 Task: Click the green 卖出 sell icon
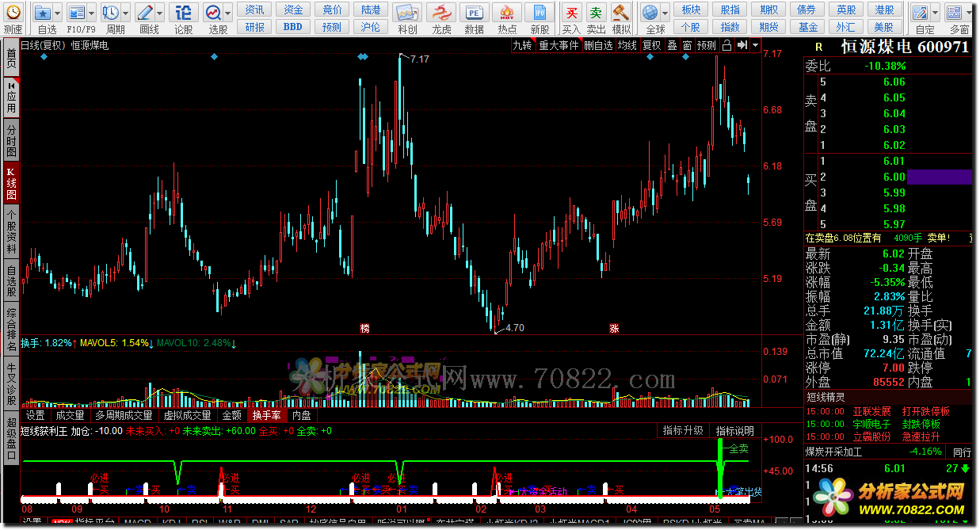coord(596,13)
